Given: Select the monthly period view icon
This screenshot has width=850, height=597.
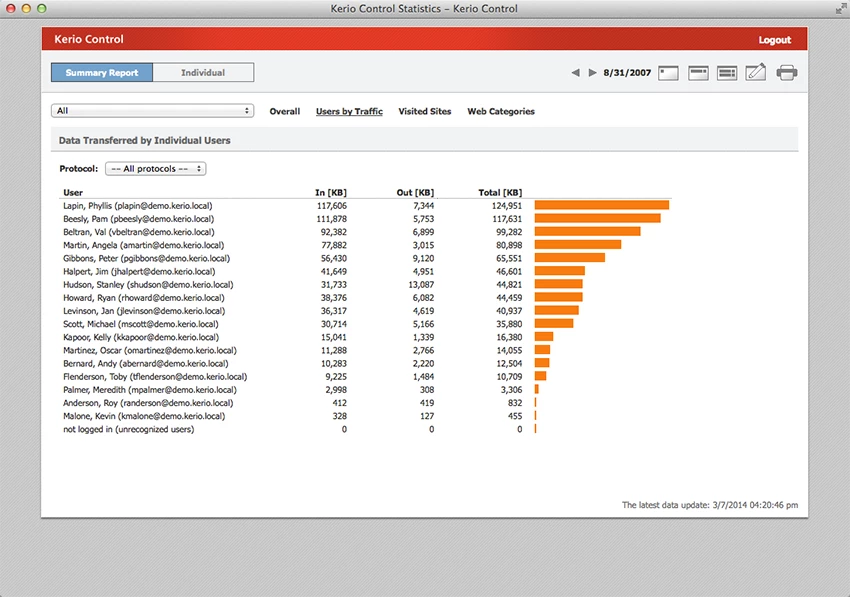Looking at the screenshot, I should pos(727,73).
